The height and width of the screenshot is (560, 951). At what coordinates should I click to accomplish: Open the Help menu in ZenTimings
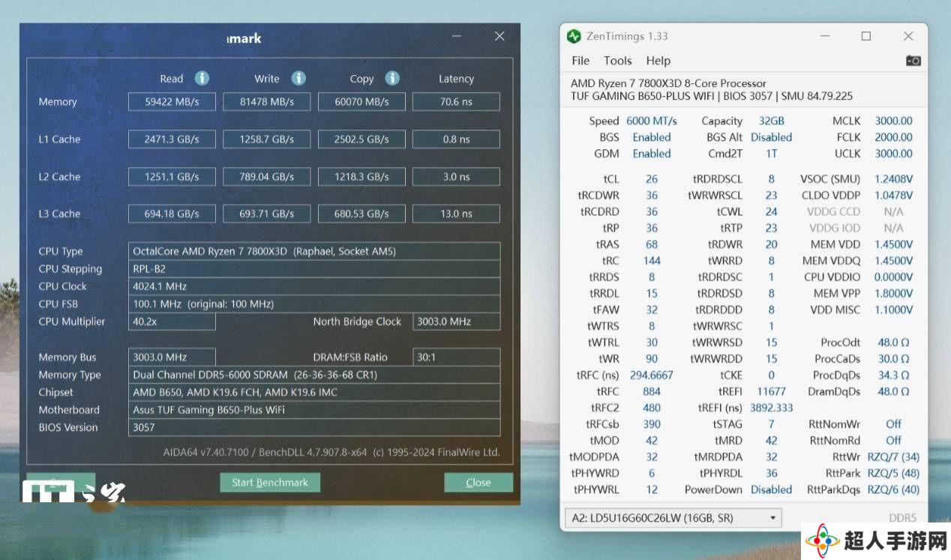[658, 61]
